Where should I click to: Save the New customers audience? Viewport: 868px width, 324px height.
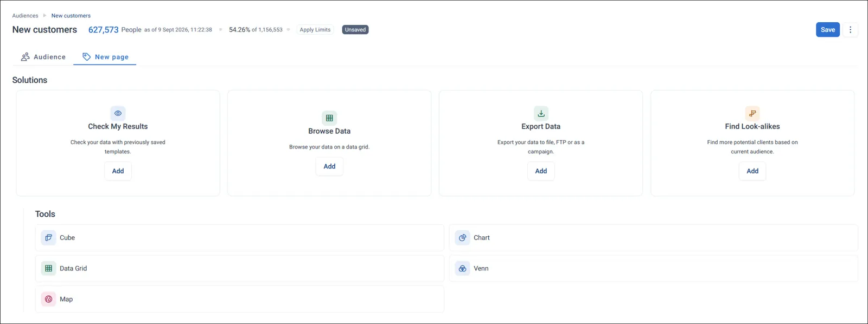tap(828, 30)
